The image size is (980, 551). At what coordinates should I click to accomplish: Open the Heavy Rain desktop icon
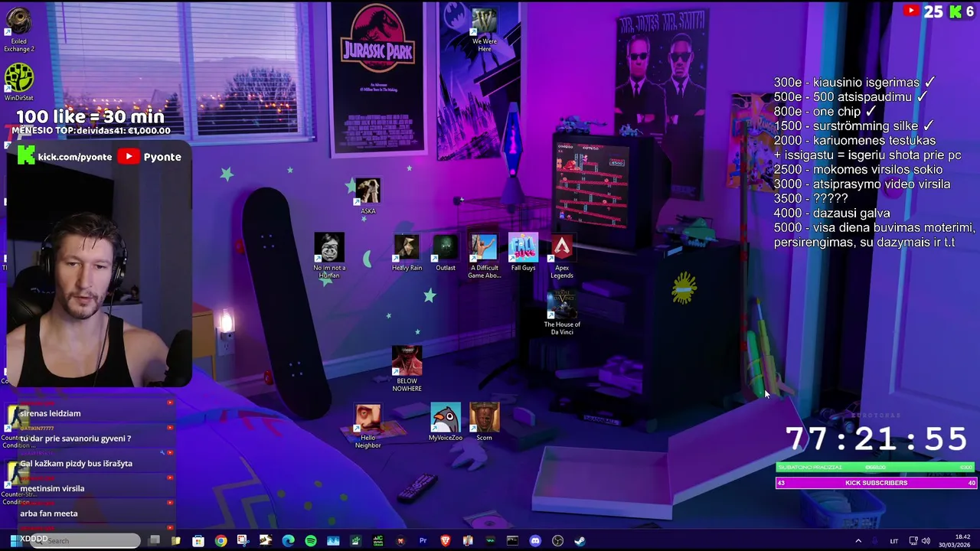407,253
